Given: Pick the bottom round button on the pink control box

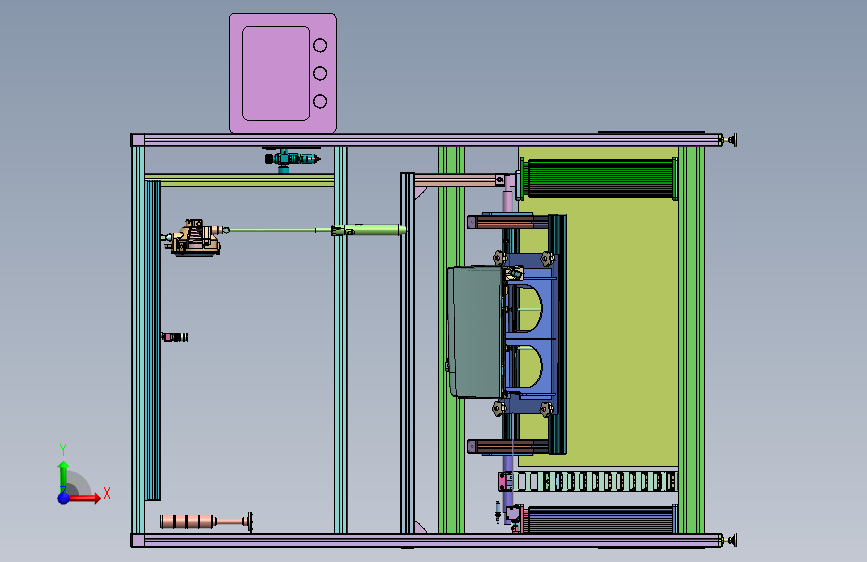Looking at the screenshot, I should tap(320, 101).
